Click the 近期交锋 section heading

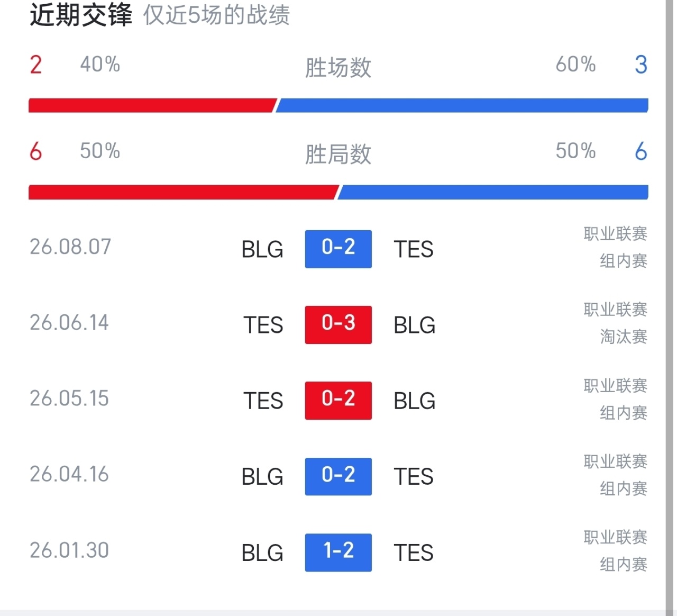click(81, 14)
